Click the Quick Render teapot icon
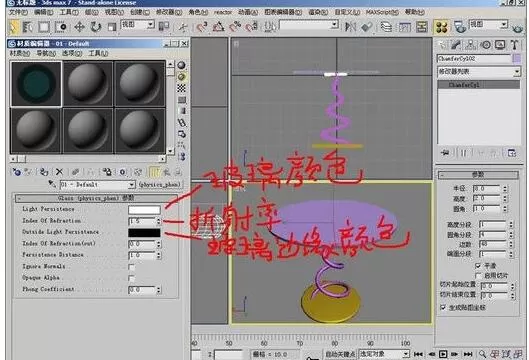The image size is (529, 360). (x=518, y=27)
